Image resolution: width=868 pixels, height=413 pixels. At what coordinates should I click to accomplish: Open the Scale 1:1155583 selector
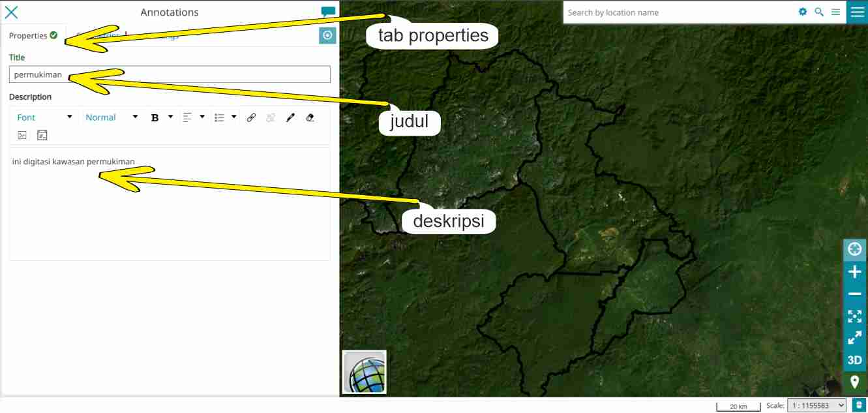[x=816, y=405]
